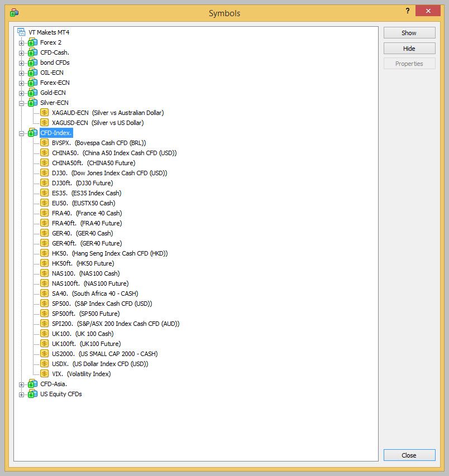Click the Hide button
449x476 pixels.
pyautogui.click(x=409, y=48)
